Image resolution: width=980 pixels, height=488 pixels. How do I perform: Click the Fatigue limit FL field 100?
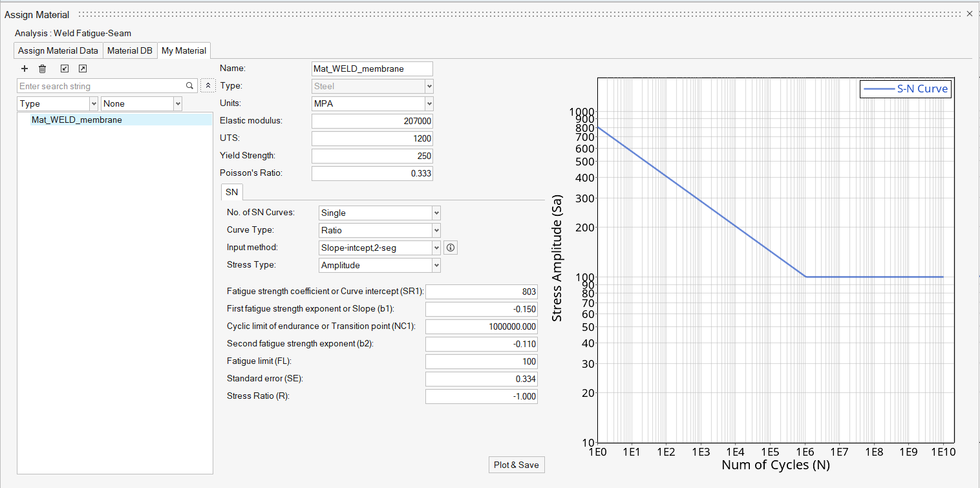pos(482,361)
